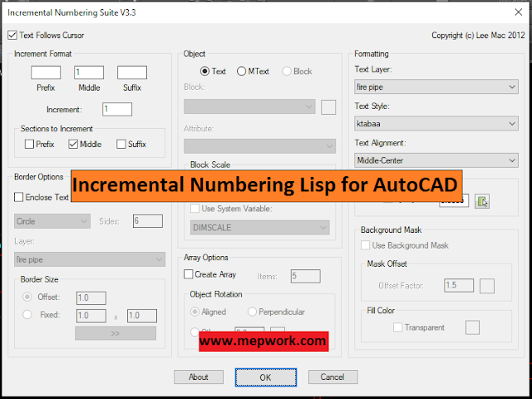The image size is (532, 399).
Task: Click the >> button under Border Size
Action: pos(116,333)
